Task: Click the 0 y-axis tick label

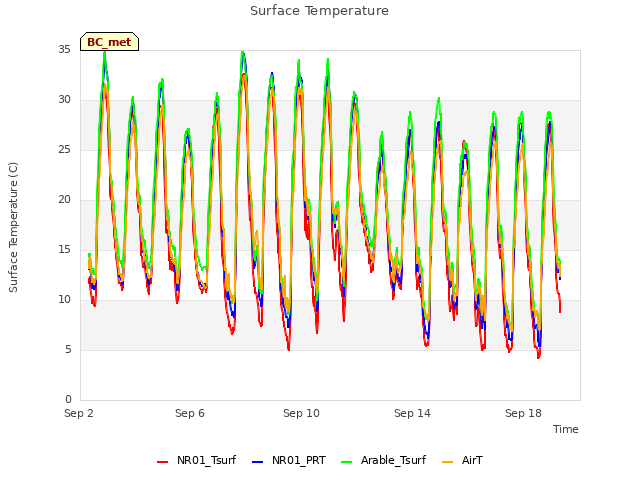Action: coord(68,400)
